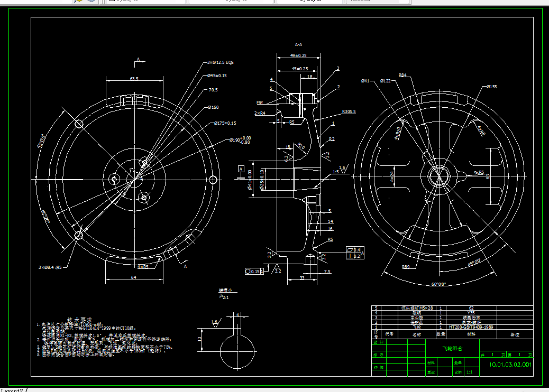
Task: Click the 7.5 dimension text
Action: point(327,272)
